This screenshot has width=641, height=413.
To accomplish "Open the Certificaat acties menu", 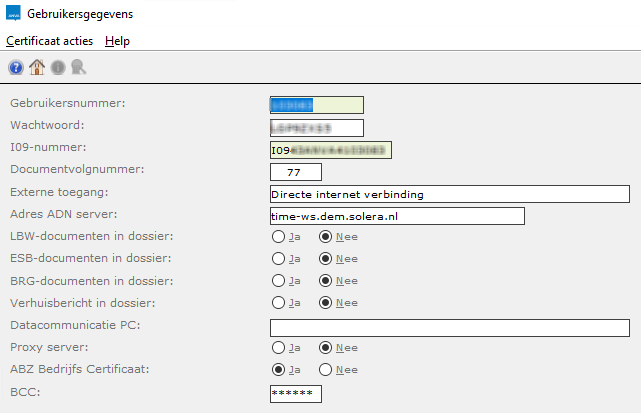I will point(50,41).
